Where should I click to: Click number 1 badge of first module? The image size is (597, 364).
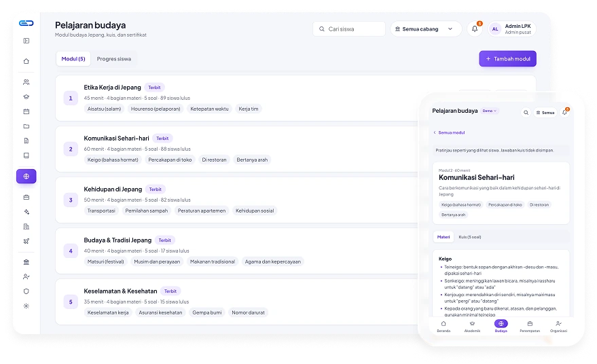[x=71, y=98]
